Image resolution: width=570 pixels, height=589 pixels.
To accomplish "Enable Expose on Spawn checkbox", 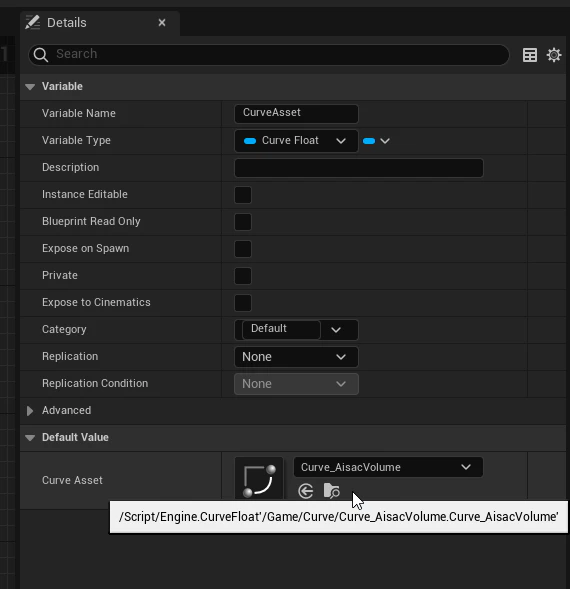I will click(243, 249).
